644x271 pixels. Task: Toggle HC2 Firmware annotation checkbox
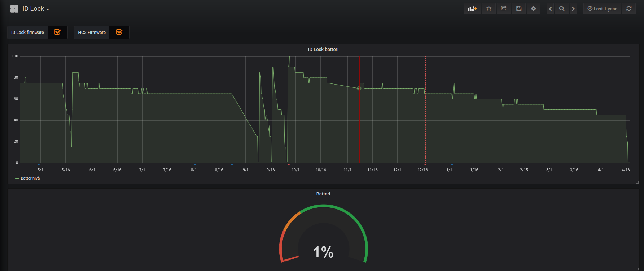point(119,32)
